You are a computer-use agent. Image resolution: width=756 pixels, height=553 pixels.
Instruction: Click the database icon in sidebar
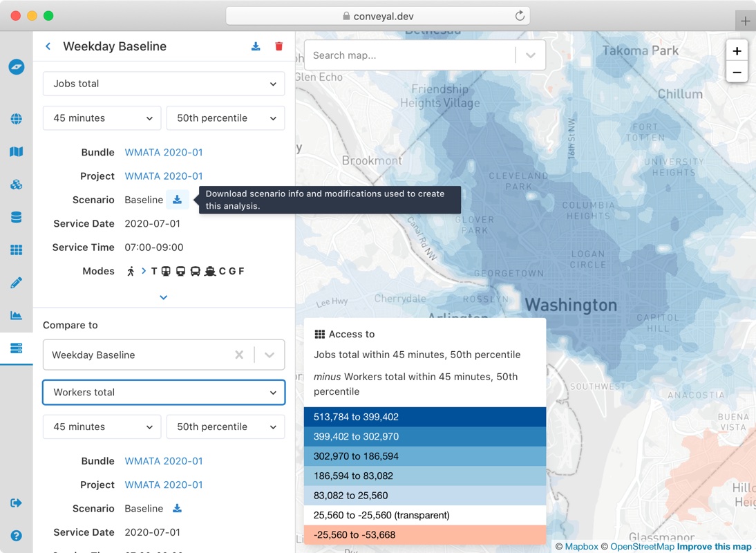tap(16, 217)
